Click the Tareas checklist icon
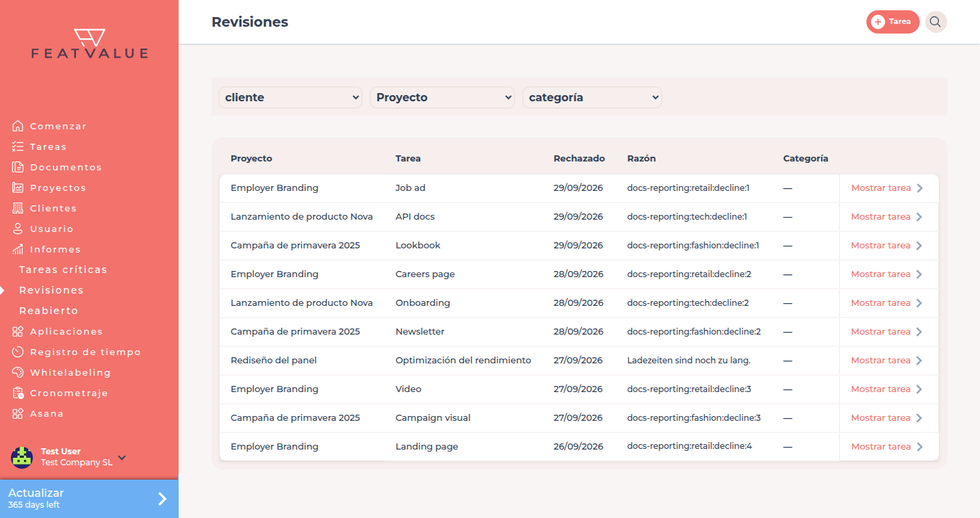The image size is (980, 518). [x=18, y=146]
